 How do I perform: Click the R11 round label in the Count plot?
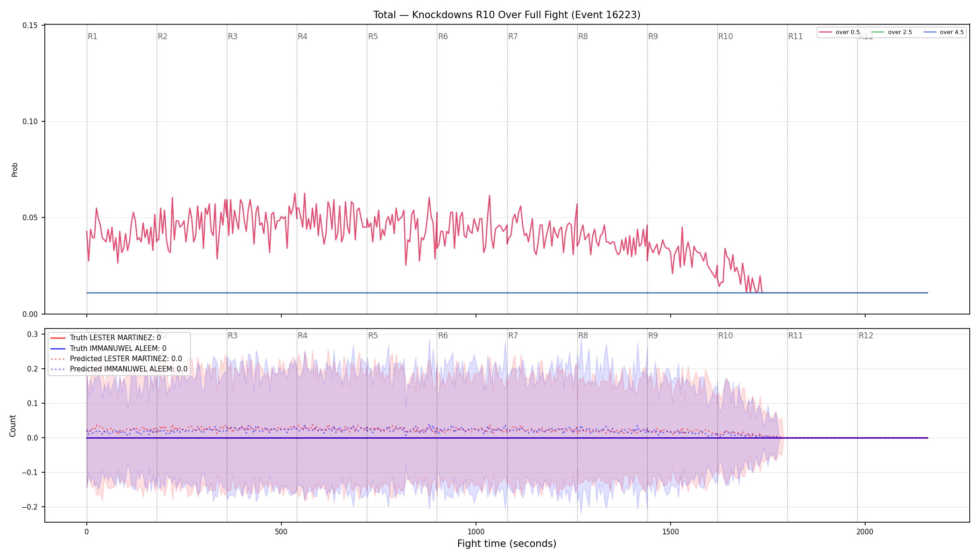click(795, 336)
